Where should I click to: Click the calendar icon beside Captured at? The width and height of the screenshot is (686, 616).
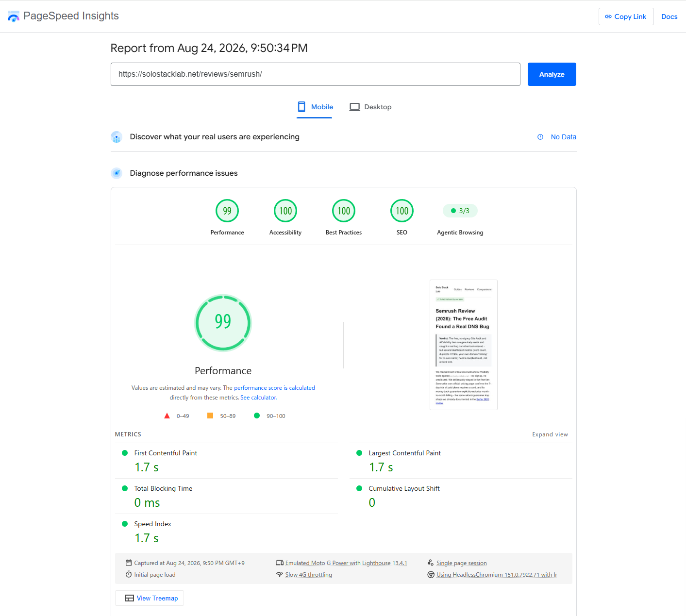(x=129, y=563)
